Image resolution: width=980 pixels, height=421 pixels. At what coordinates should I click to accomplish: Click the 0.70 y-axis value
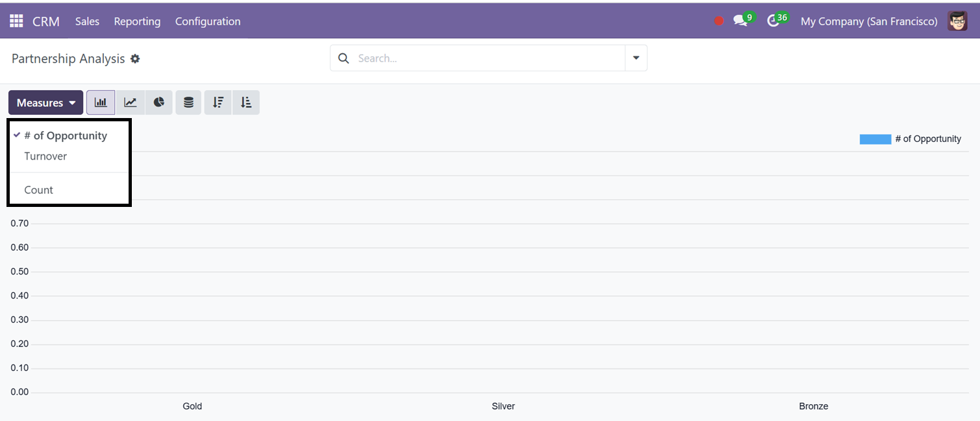point(19,223)
